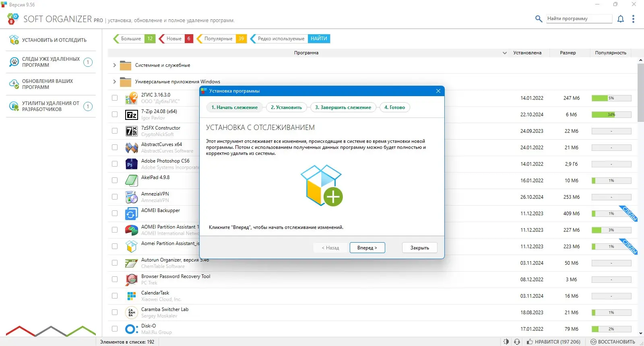Check the 7-Zip 24.08 checkbox
This screenshot has height=346, width=644.
[115, 114]
